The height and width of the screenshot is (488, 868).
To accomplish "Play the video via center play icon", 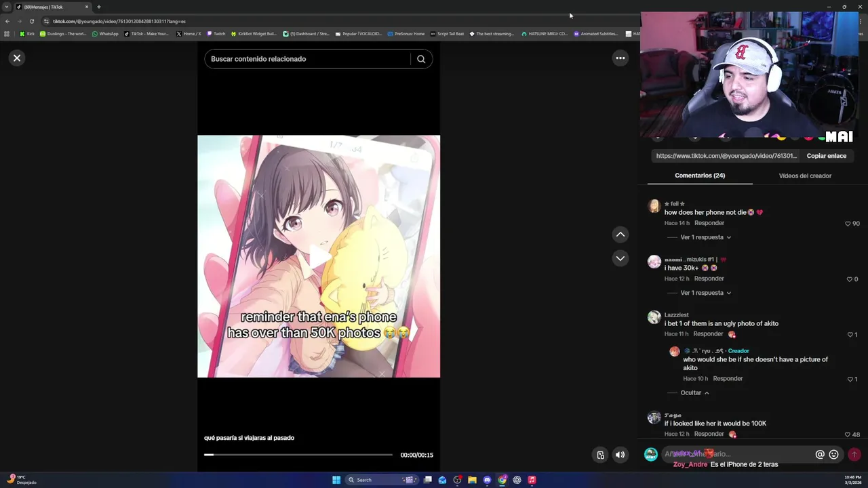I will pos(319,256).
